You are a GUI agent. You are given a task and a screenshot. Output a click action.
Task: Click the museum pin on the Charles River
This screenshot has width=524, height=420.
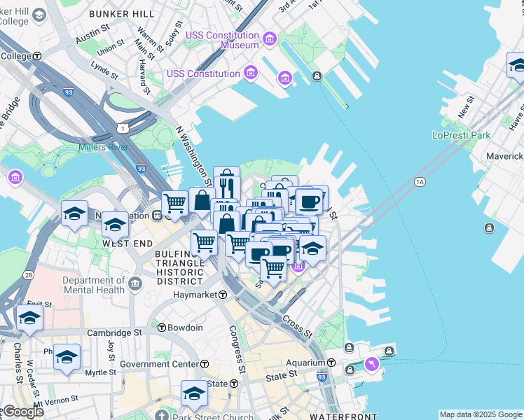click(x=15, y=177)
